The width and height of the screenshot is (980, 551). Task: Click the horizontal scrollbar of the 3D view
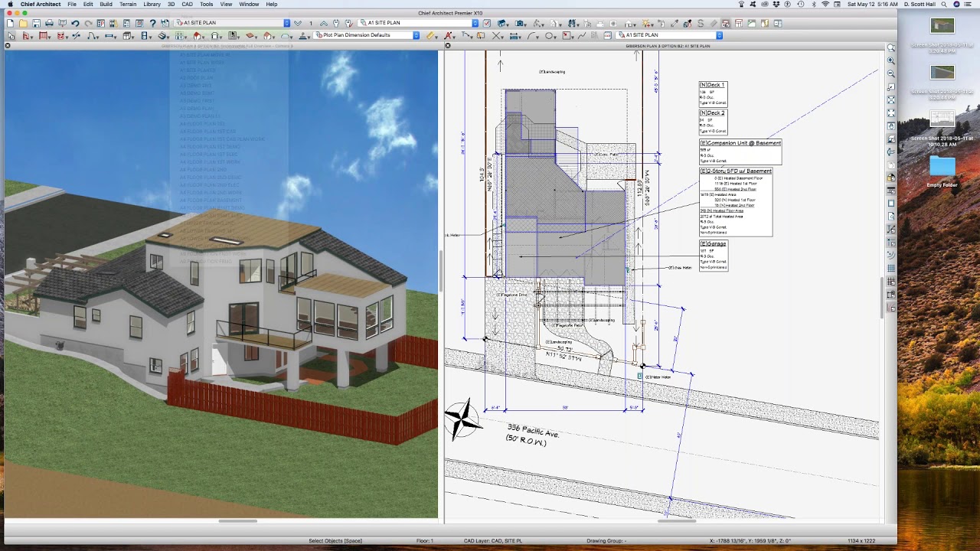coord(237,521)
